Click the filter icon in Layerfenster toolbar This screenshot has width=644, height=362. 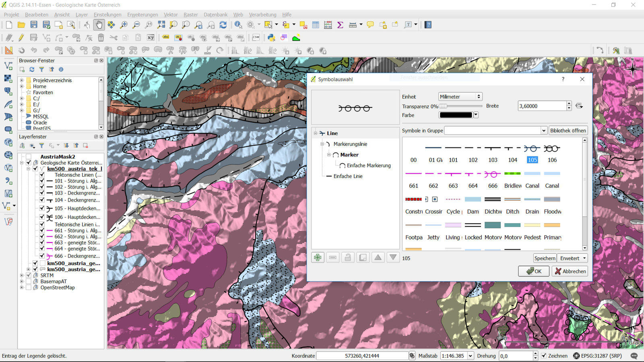pos(41,146)
